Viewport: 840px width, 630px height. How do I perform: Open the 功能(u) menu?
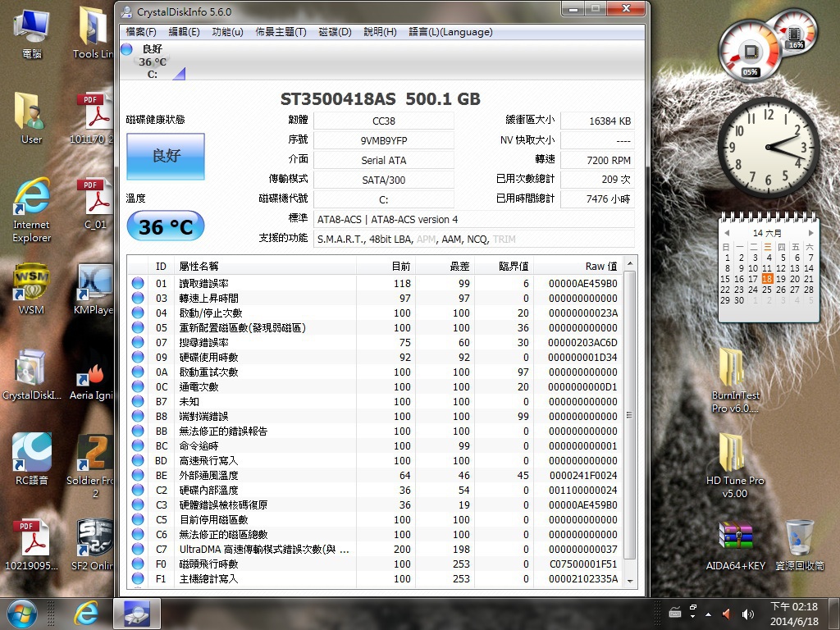[228, 32]
